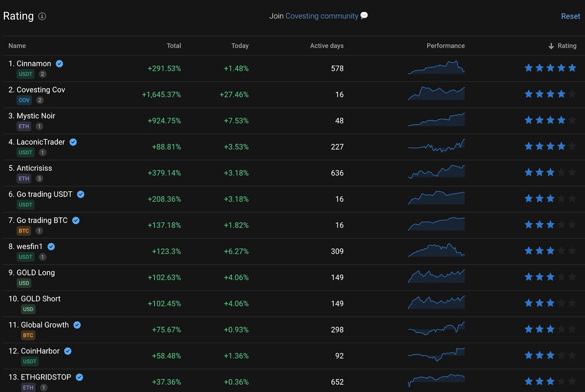
Task: Click the 92 active days value
Action: [339, 356]
